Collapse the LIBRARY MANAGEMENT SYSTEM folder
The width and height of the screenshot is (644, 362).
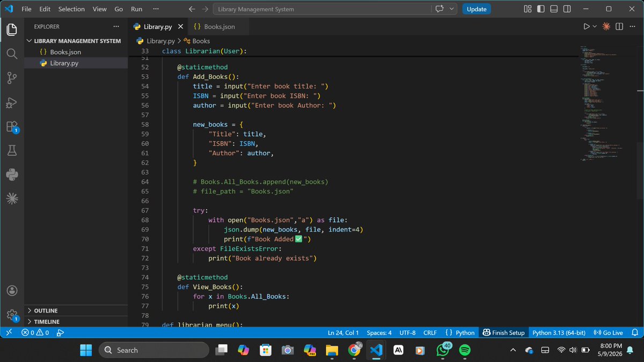(x=75, y=41)
